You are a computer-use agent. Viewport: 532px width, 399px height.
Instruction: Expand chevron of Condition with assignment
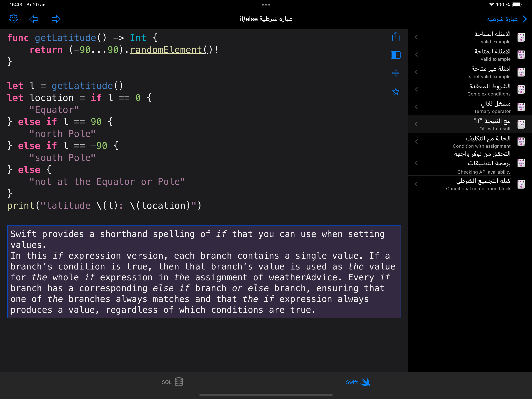[x=416, y=142]
